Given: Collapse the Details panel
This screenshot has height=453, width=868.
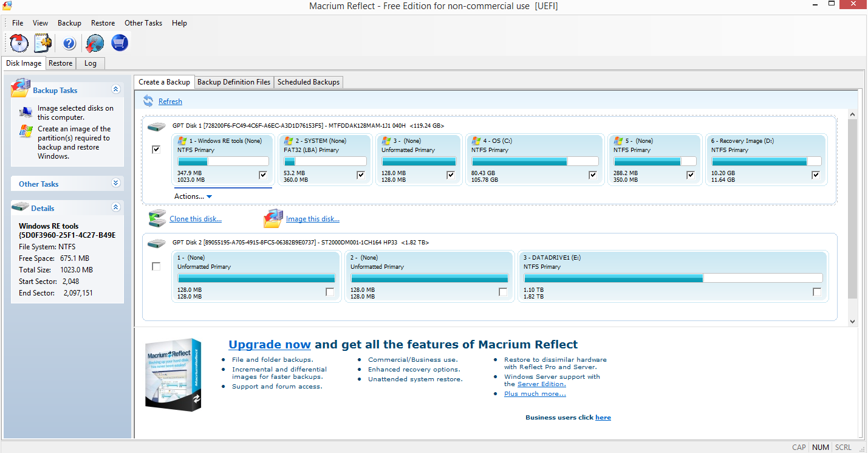Looking at the screenshot, I should coord(116,207).
